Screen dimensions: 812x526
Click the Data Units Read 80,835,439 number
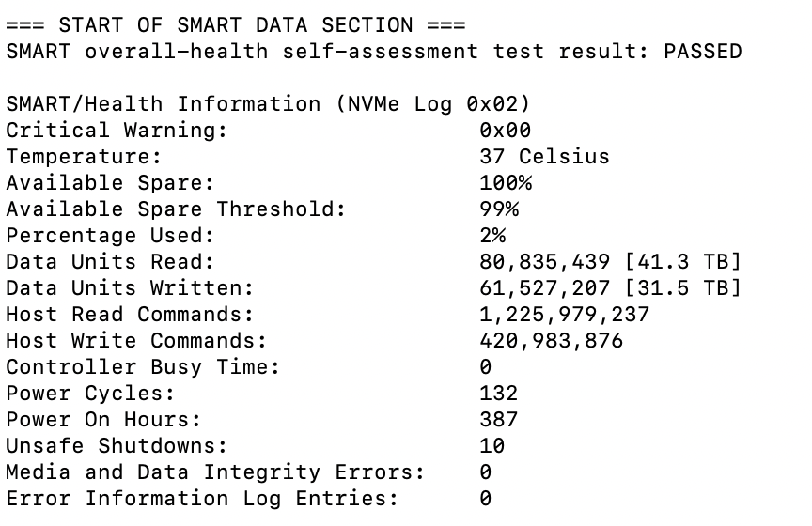coord(545,262)
